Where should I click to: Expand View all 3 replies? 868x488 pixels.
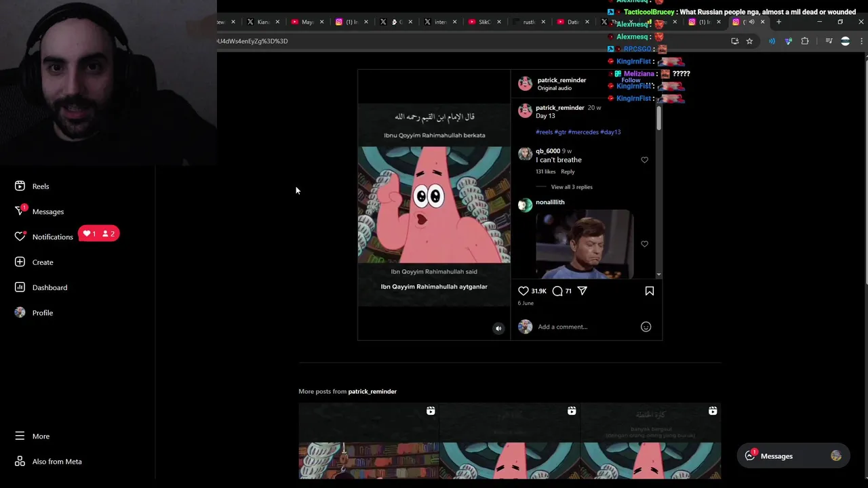(572, 187)
